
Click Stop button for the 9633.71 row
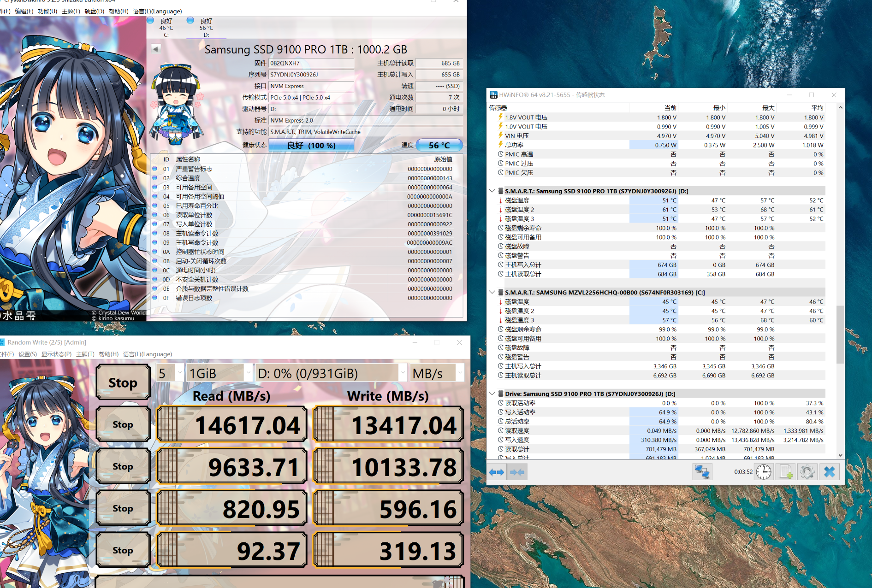(123, 466)
